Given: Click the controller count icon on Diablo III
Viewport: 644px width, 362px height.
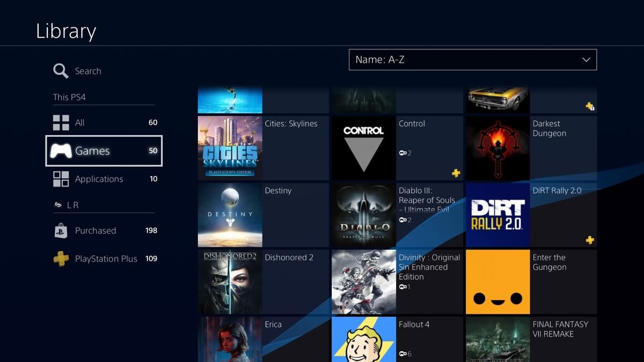Looking at the screenshot, I should (x=402, y=220).
